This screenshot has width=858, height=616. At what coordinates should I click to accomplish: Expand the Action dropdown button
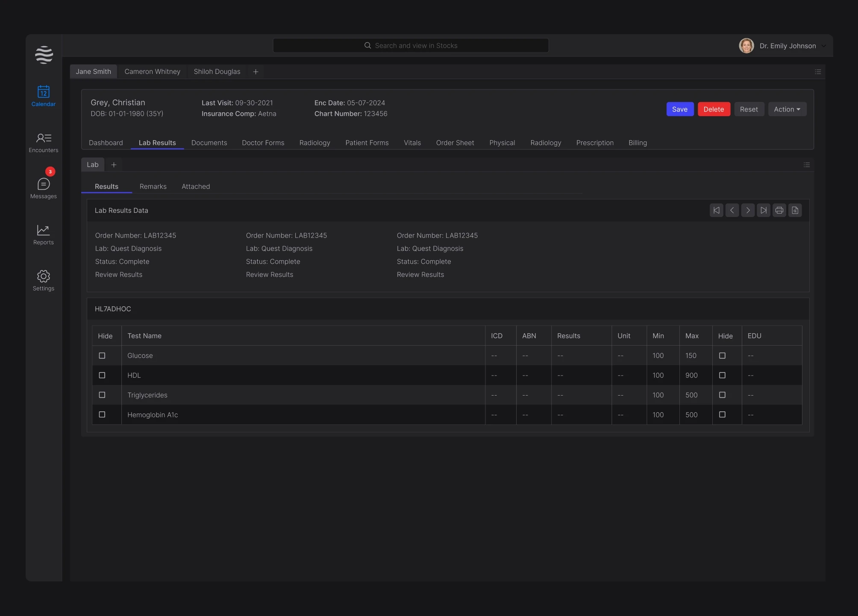(787, 109)
